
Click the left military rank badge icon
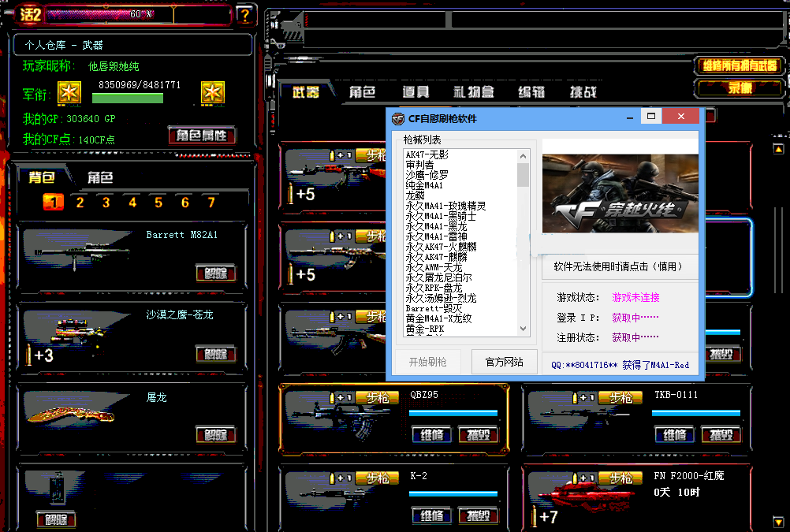pos(69,93)
